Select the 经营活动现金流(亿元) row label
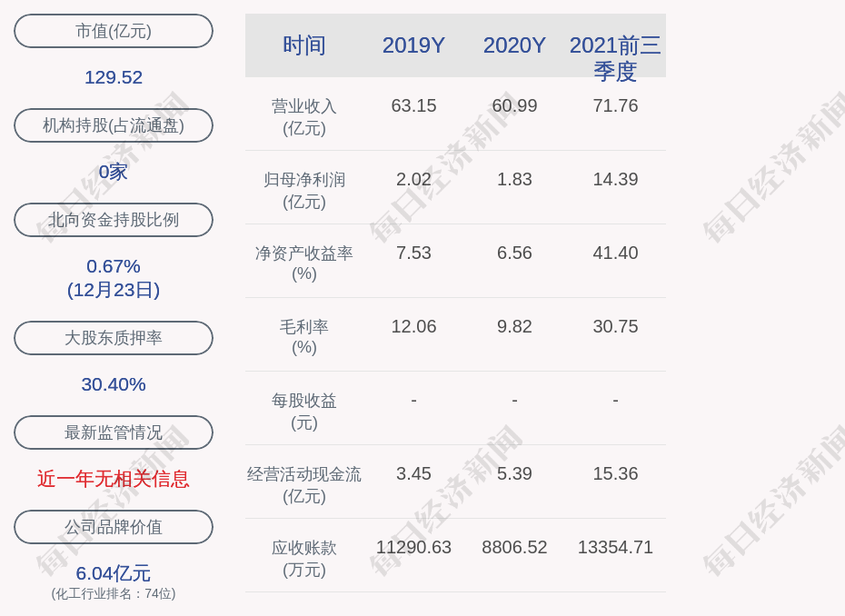Screen dimensions: 845x616 coord(304,485)
